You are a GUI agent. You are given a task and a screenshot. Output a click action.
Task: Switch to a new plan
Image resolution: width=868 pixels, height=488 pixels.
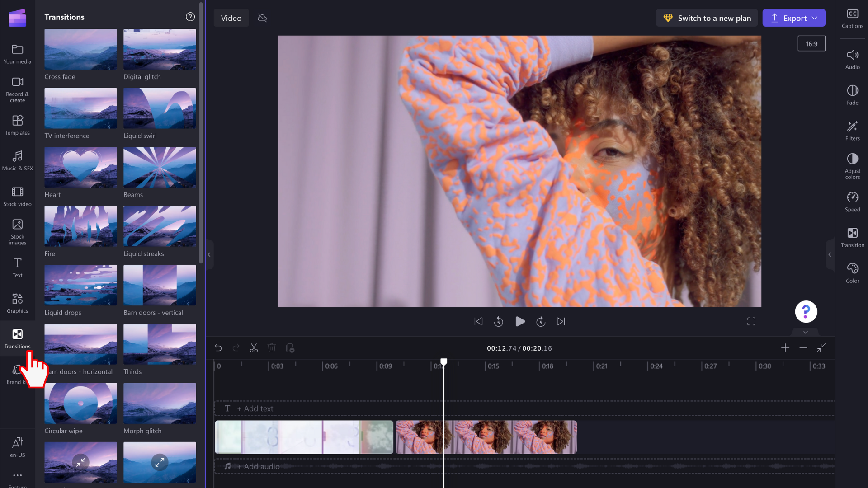click(707, 18)
